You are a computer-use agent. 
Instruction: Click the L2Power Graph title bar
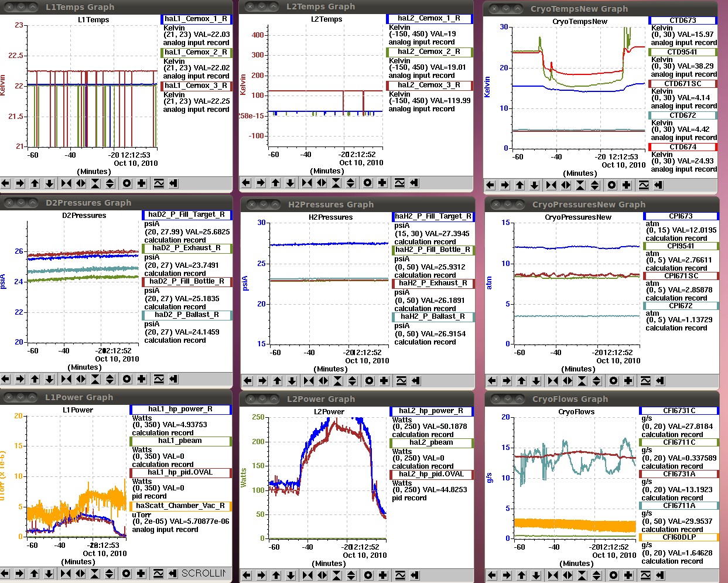tap(357, 399)
